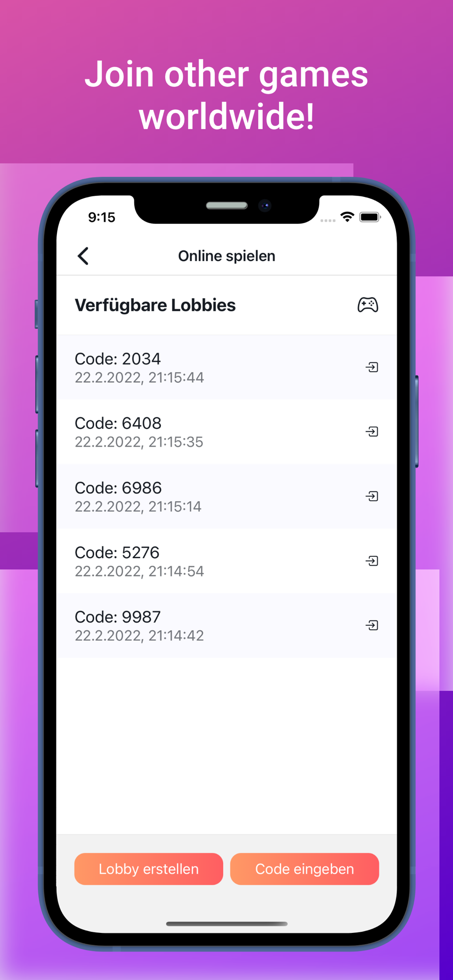Tap the 9:15 status clock
This screenshot has height=980, width=453.
tap(101, 217)
